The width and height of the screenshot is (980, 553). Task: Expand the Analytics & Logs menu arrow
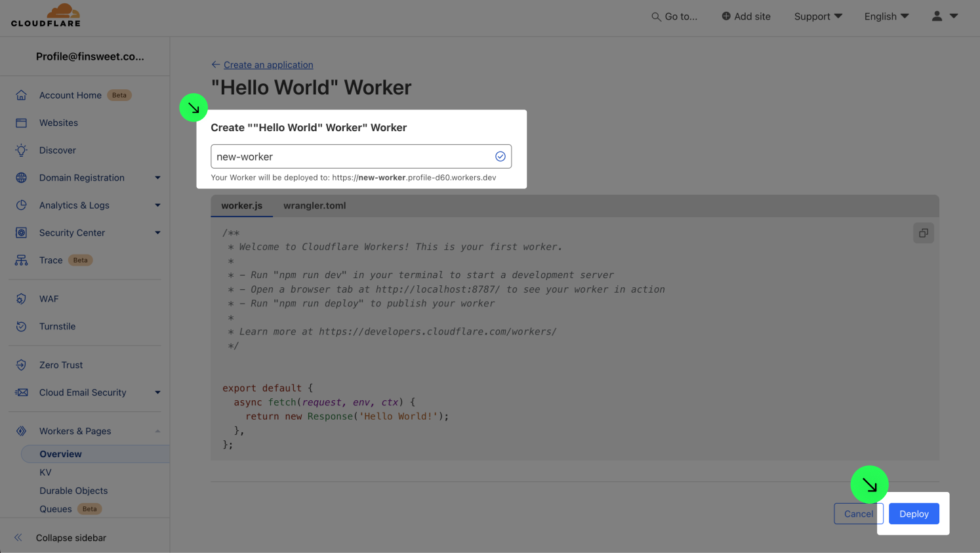tap(157, 205)
